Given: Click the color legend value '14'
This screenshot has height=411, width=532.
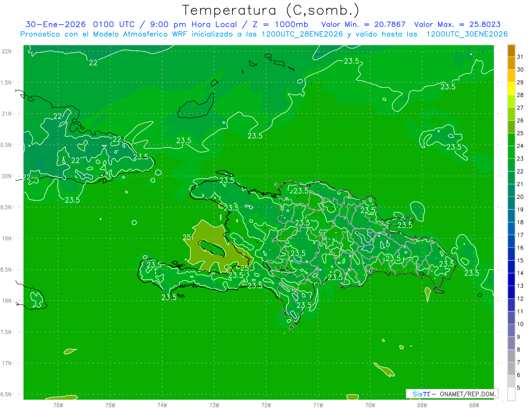Looking at the screenshot, I should point(520,273).
